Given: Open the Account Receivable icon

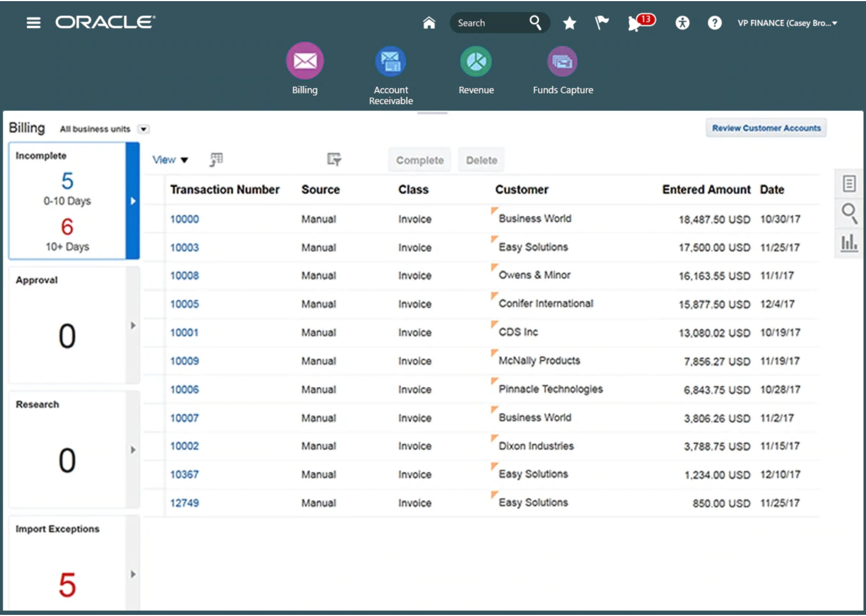Looking at the screenshot, I should (391, 61).
